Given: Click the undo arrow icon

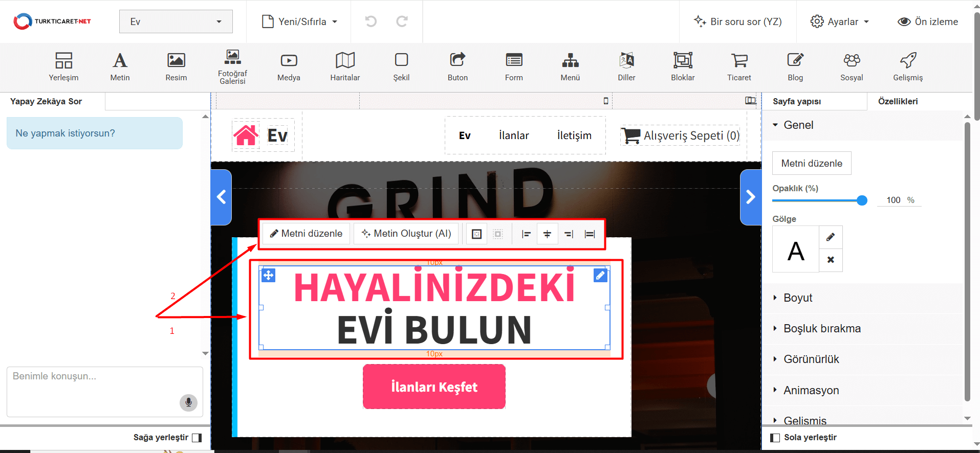Looking at the screenshot, I should pos(371,21).
